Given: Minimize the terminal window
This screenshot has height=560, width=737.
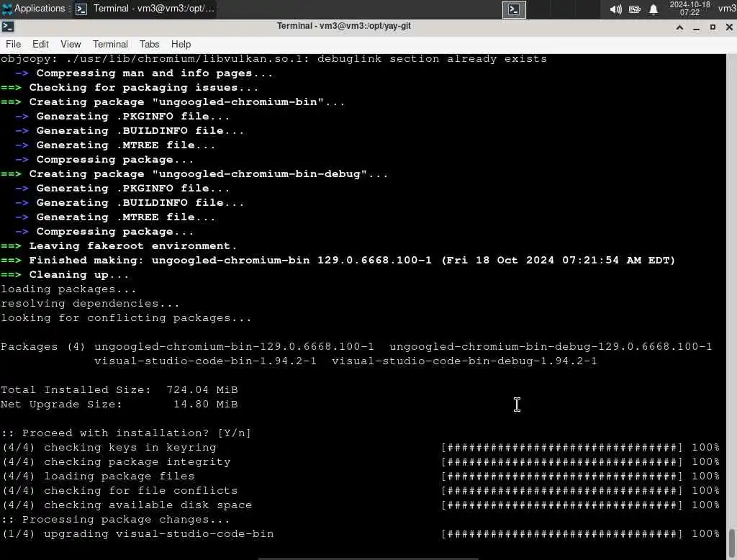Looking at the screenshot, I should 696,27.
